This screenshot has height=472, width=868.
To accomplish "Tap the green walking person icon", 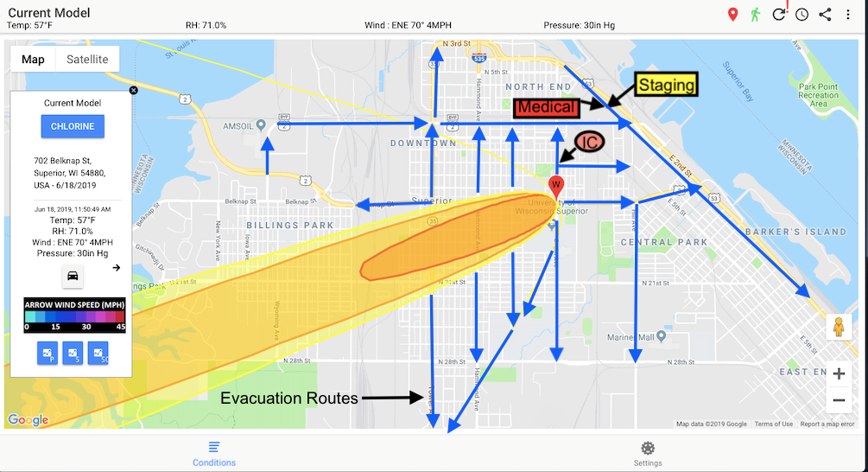I will point(755,15).
